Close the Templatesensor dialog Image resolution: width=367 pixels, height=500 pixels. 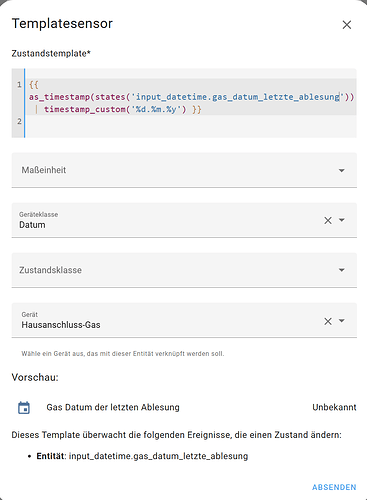tap(347, 25)
